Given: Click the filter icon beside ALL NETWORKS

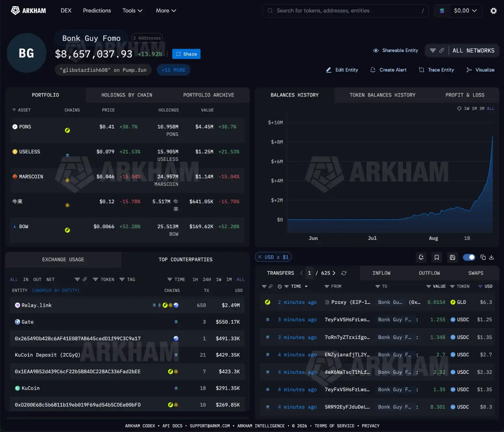Looking at the screenshot, I should point(433,50).
